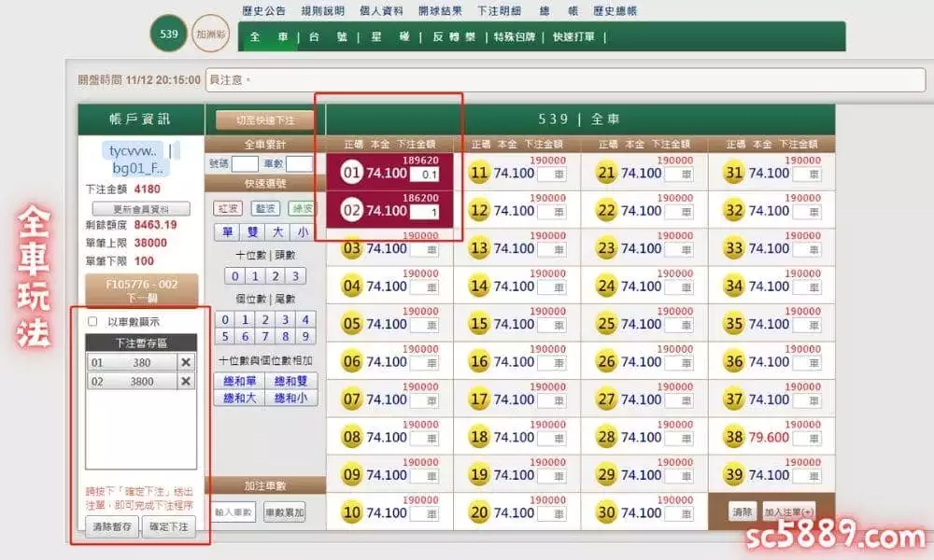
Task: Select number ball 01
Action: click(x=351, y=173)
